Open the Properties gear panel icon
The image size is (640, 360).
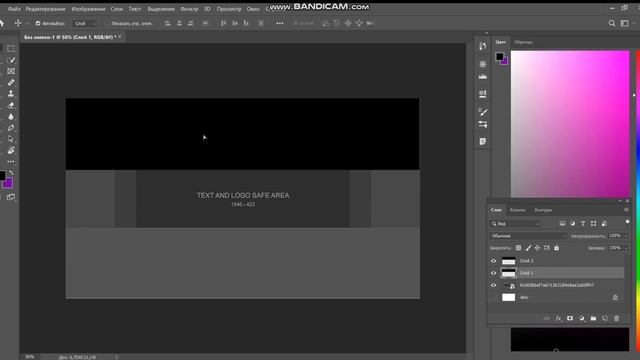pyautogui.click(x=483, y=64)
